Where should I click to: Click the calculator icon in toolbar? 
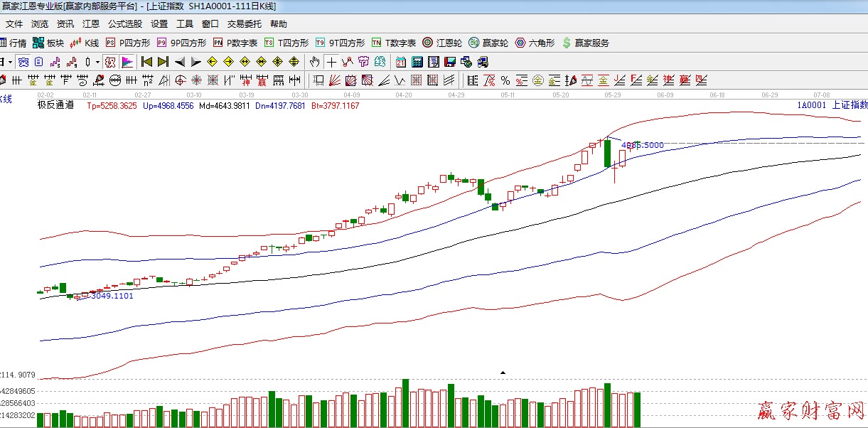click(417, 62)
